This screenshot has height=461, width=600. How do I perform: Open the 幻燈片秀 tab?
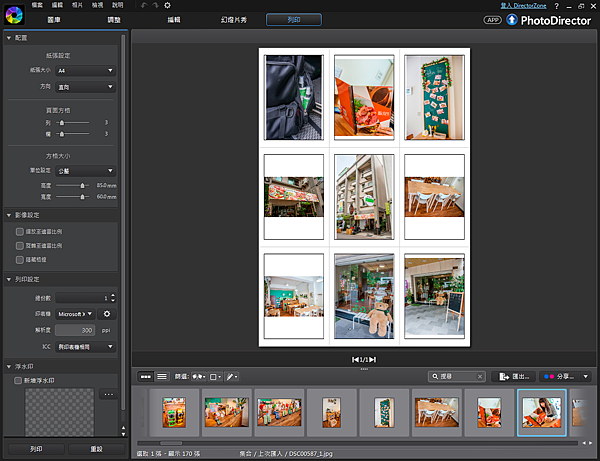click(236, 19)
